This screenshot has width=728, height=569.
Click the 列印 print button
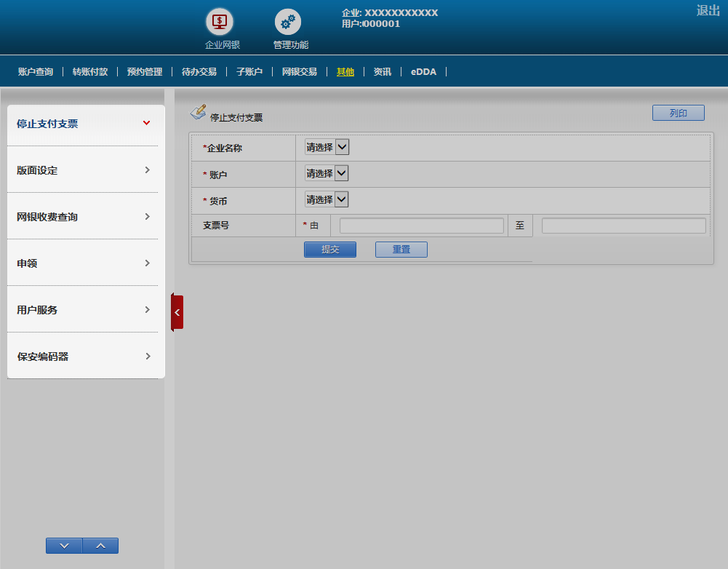tap(678, 114)
